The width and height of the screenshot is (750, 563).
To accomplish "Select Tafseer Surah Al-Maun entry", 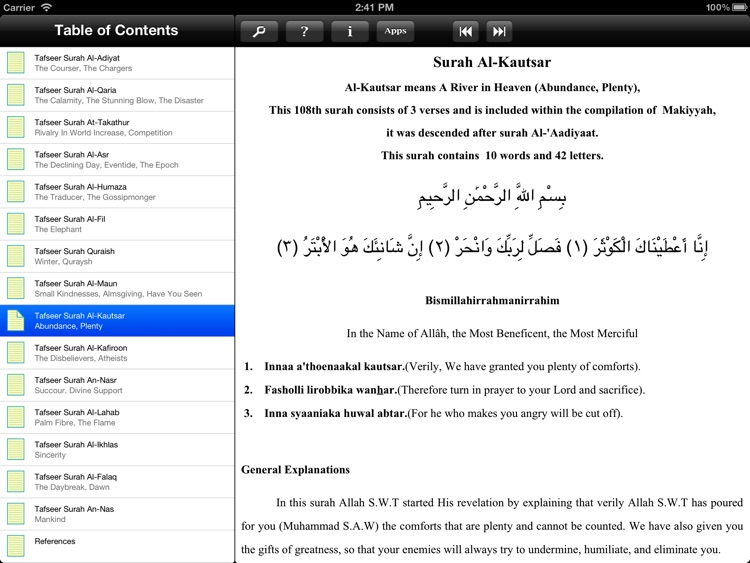I will point(117,288).
